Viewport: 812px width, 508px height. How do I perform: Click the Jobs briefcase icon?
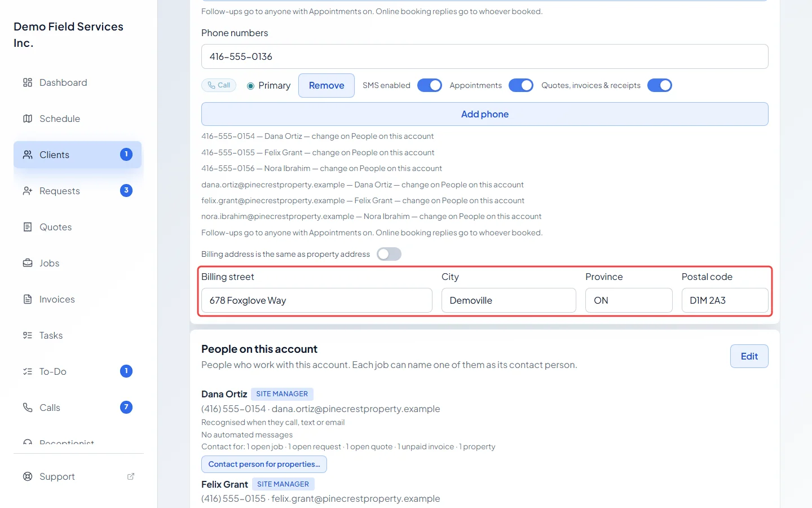28,263
